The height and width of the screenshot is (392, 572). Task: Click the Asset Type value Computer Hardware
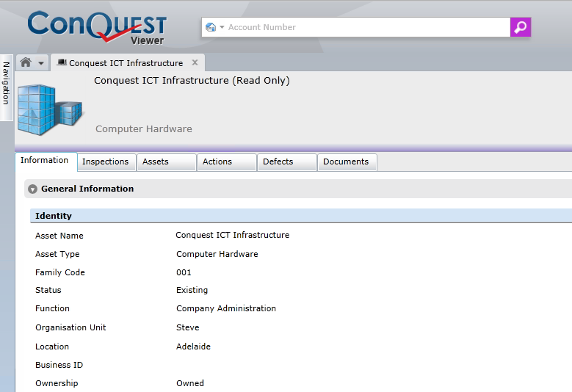tap(217, 254)
